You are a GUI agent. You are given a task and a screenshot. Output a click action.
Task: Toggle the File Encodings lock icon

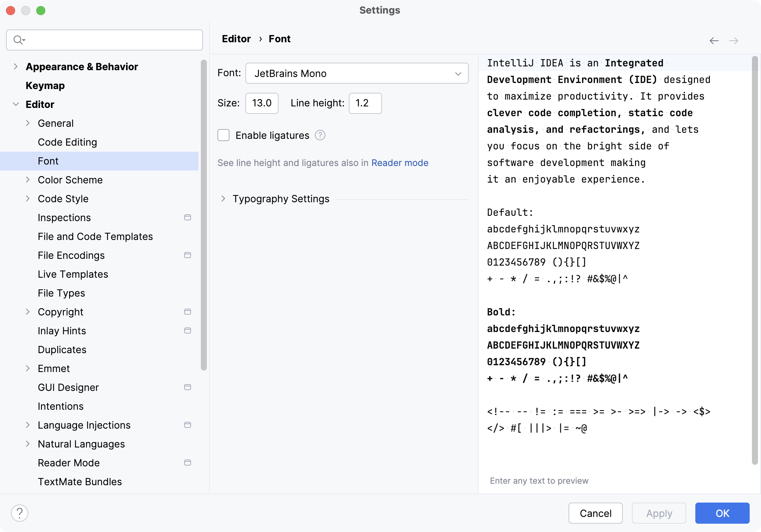pyautogui.click(x=188, y=255)
